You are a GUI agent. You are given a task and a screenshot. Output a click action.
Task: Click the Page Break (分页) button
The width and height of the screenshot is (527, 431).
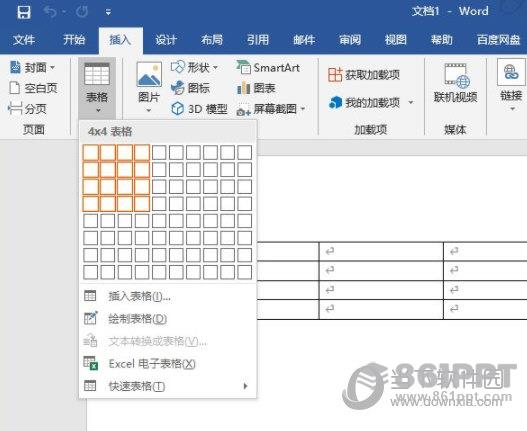pyautogui.click(x=27, y=109)
